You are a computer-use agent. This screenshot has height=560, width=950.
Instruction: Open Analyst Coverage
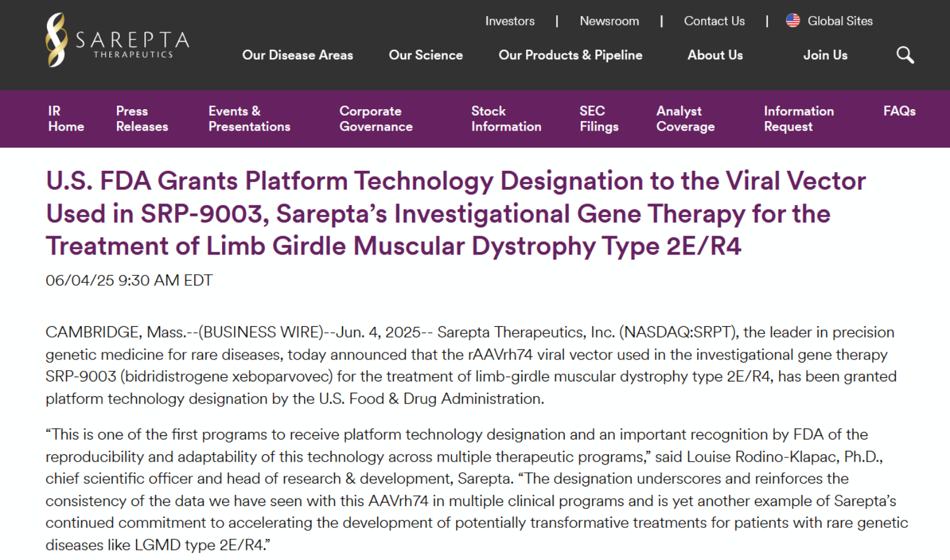[x=685, y=119]
